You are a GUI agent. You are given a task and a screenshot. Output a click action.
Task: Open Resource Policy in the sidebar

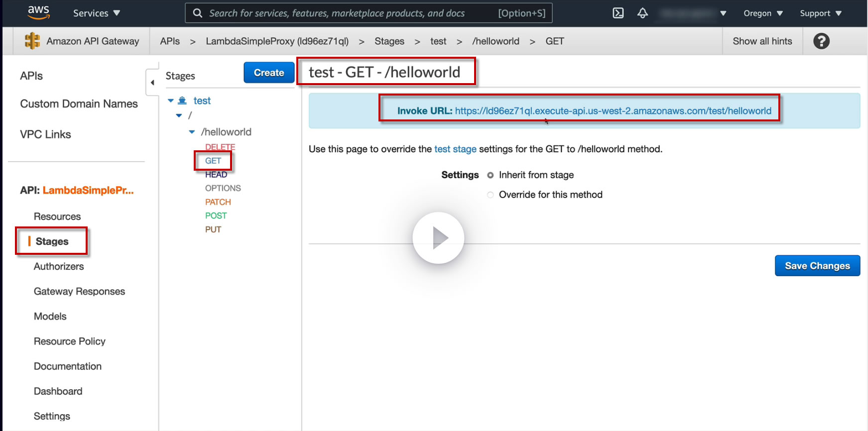point(70,341)
